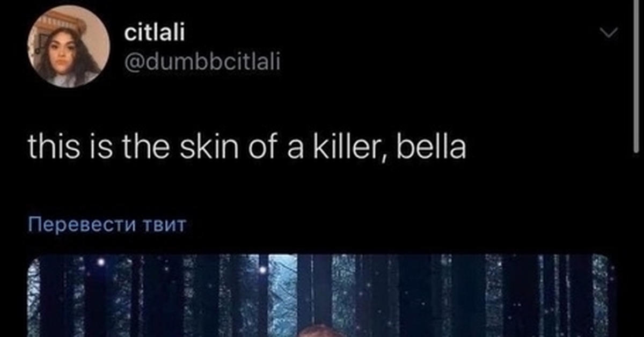Viewport: 644px width, 337px height.
Task: Show more actions with the top-right chevron
Action: [x=608, y=33]
